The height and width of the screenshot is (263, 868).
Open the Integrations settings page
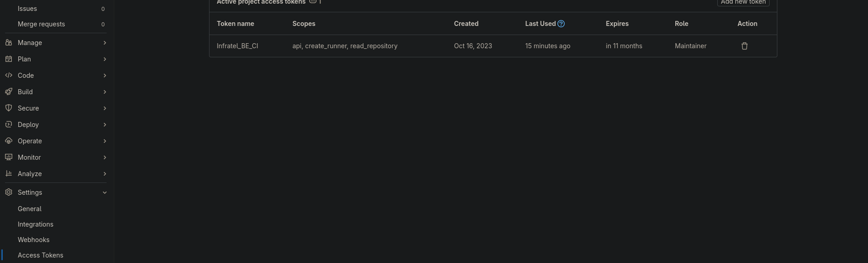36,224
